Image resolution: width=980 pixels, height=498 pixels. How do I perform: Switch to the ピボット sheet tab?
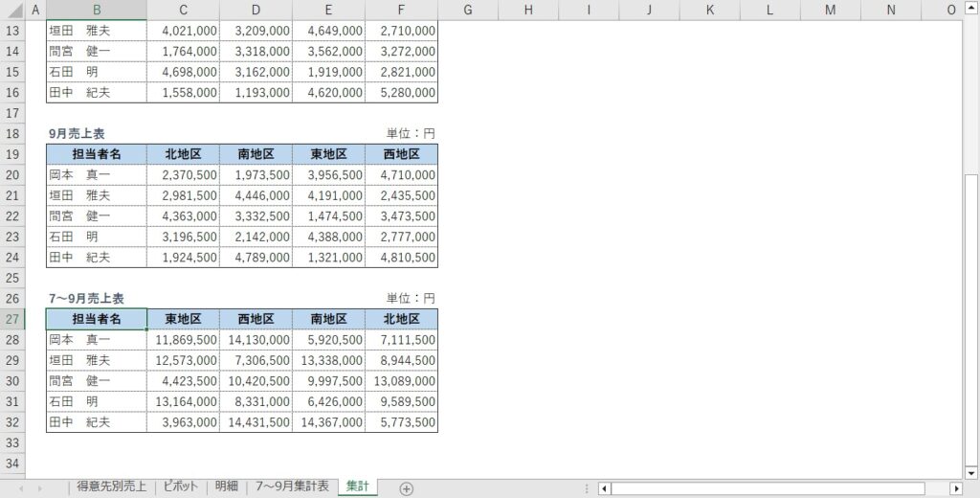[182, 487]
